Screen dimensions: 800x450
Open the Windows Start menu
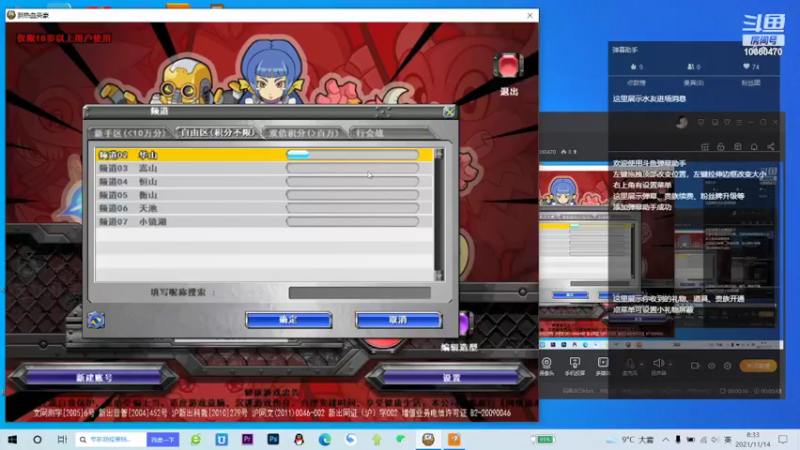coord(12,439)
